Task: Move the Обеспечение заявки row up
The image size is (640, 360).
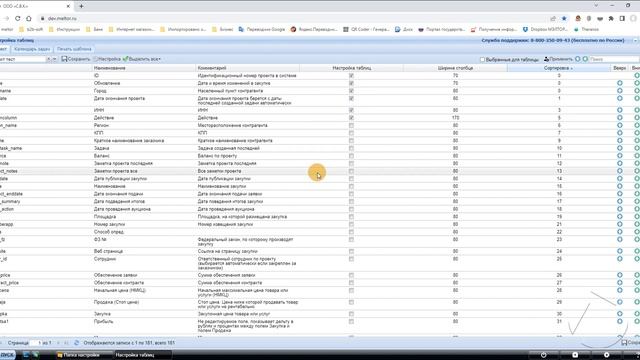Action: (620, 276)
